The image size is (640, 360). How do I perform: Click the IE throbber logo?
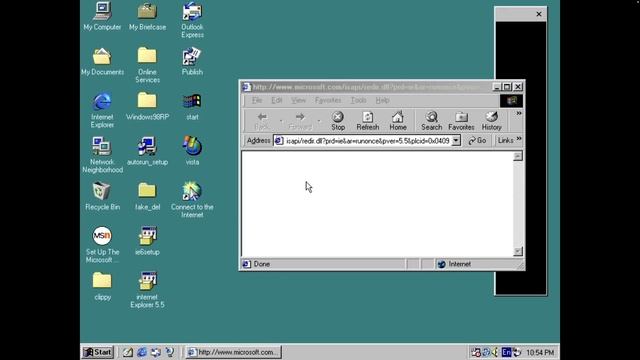point(511,101)
